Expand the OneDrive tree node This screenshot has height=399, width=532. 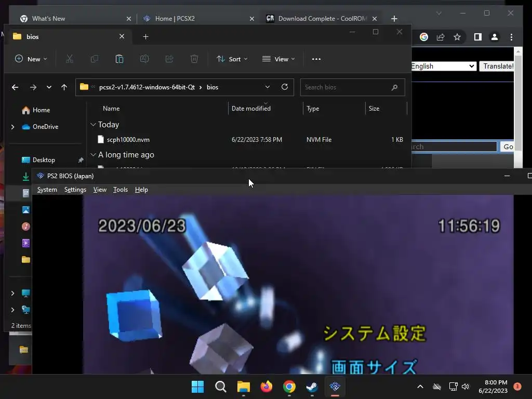(12, 127)
